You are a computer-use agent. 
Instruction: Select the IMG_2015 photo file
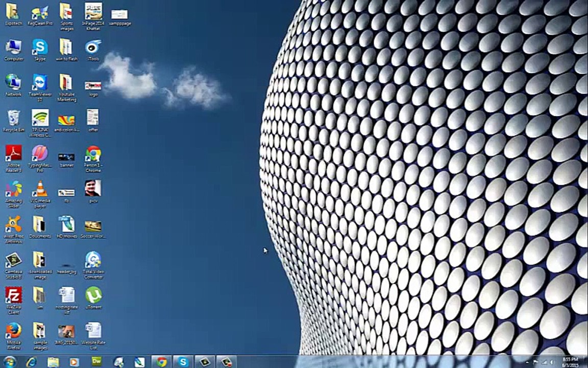[66, 335]
